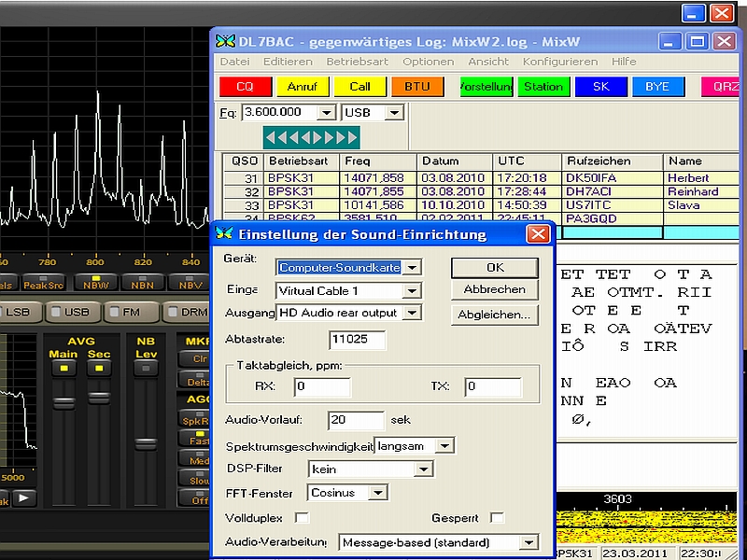
Task: Close the Einstellung der Sound-Einrichtung dialog
Action: [x=539, y=234]
